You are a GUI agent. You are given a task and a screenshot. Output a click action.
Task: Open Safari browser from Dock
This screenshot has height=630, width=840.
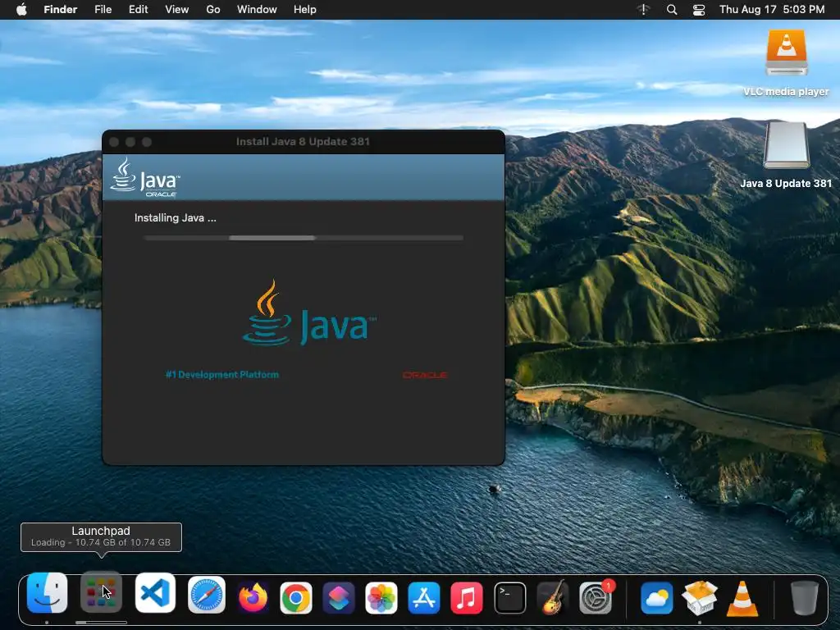[x=207, y=595]
